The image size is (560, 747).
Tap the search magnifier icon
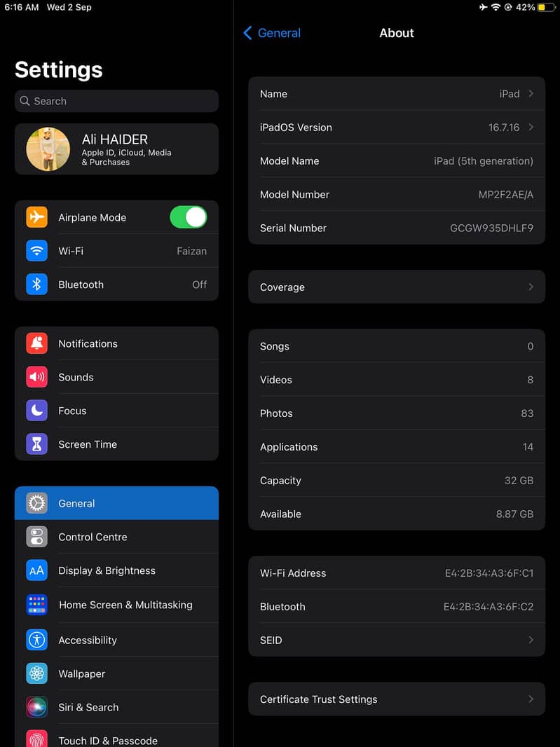click(x=25, y=101)
